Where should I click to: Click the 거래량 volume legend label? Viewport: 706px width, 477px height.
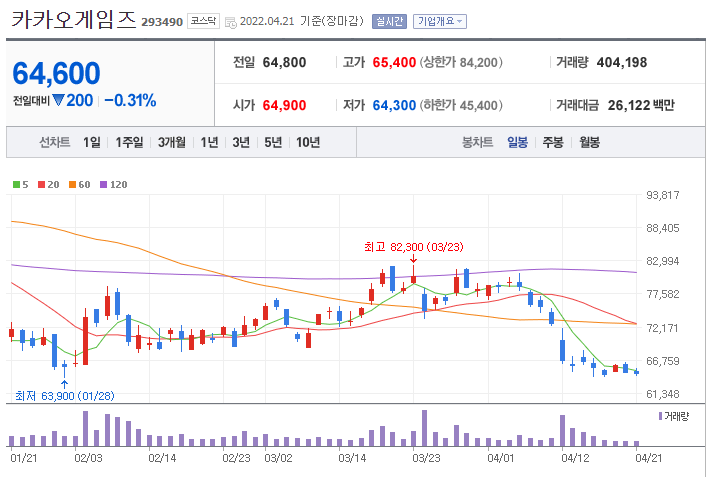coord(677,416)
